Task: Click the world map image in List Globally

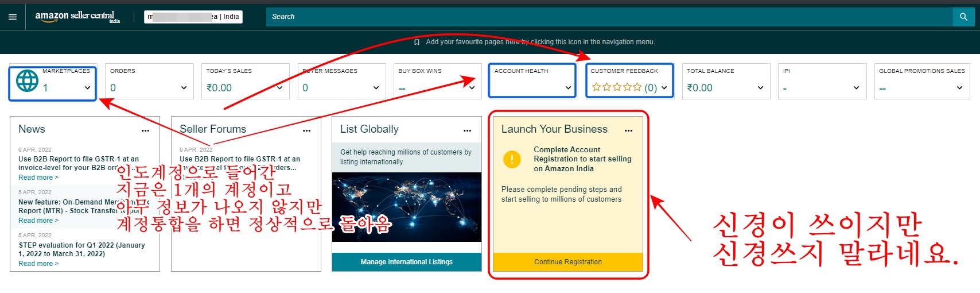Action: tap(407, 207)
